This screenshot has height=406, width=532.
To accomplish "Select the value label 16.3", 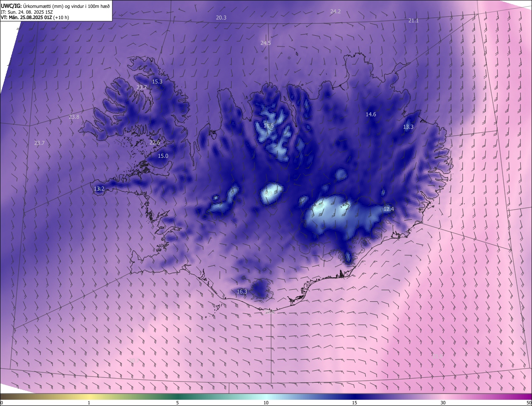I will point(242,291).
